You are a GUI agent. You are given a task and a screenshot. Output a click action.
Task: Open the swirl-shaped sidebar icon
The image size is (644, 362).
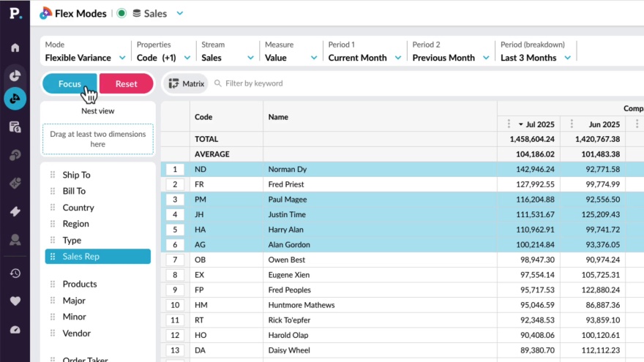[x=15, y=155]
